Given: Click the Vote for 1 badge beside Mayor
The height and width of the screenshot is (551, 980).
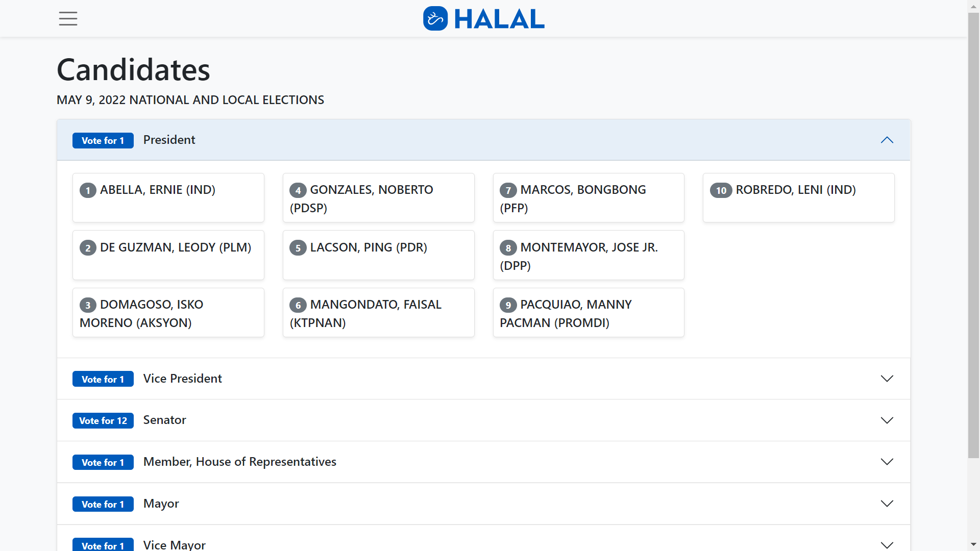Looking at the screenshot, I should click(103, 504).
